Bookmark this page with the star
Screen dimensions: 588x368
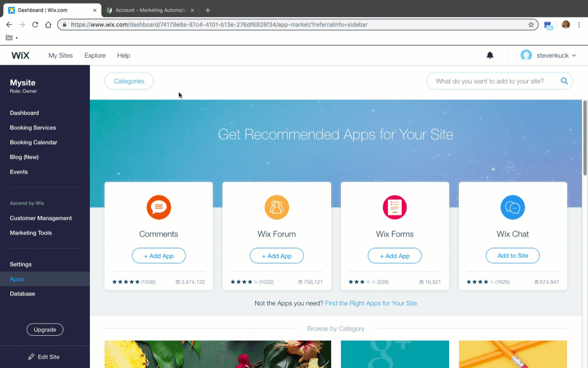click(531, 25)
